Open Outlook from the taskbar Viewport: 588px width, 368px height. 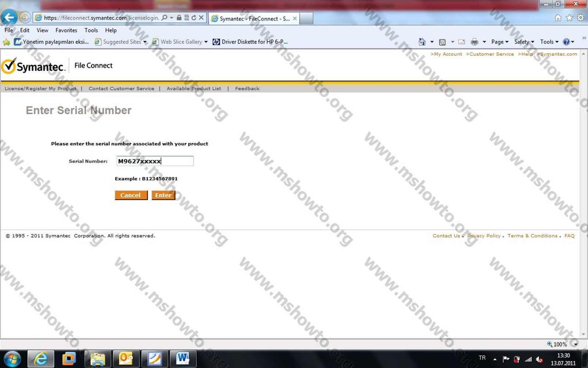click(126, 358)
